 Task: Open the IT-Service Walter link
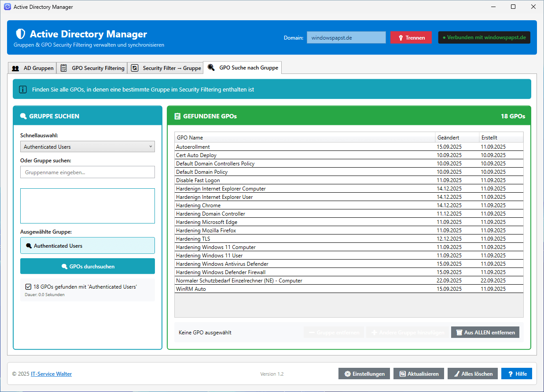(x=51, y=374)
